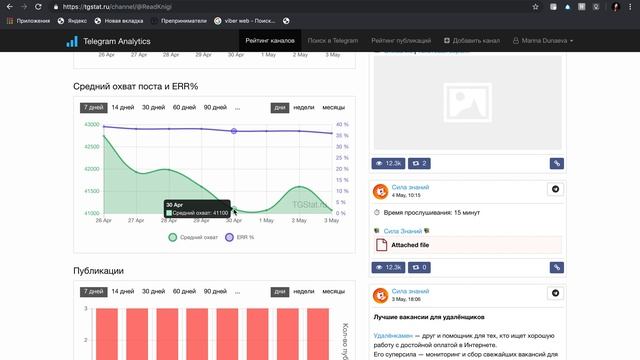Expand the Marina Dunaeva account dropdown
Viewport: 640px width, 360px height.
coord(543,41)
